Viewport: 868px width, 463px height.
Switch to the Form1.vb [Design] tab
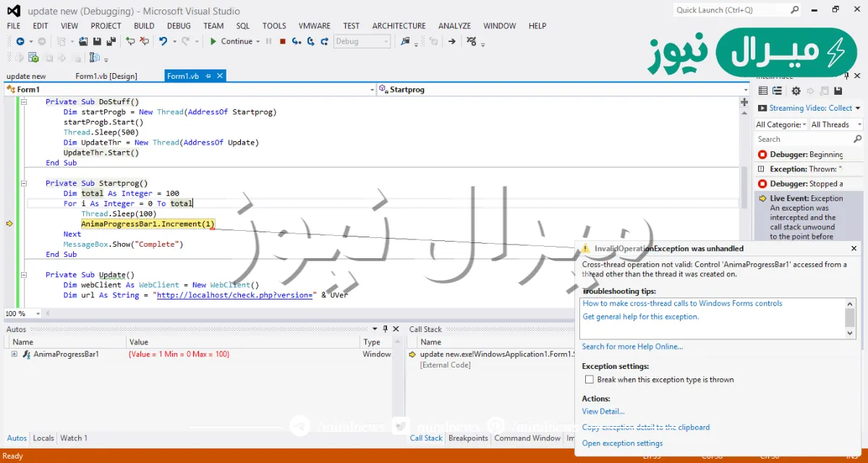pos(106,76)
